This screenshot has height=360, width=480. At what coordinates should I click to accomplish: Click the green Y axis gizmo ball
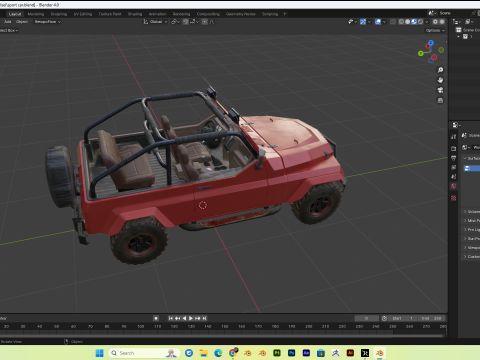(x=421, y=53)
